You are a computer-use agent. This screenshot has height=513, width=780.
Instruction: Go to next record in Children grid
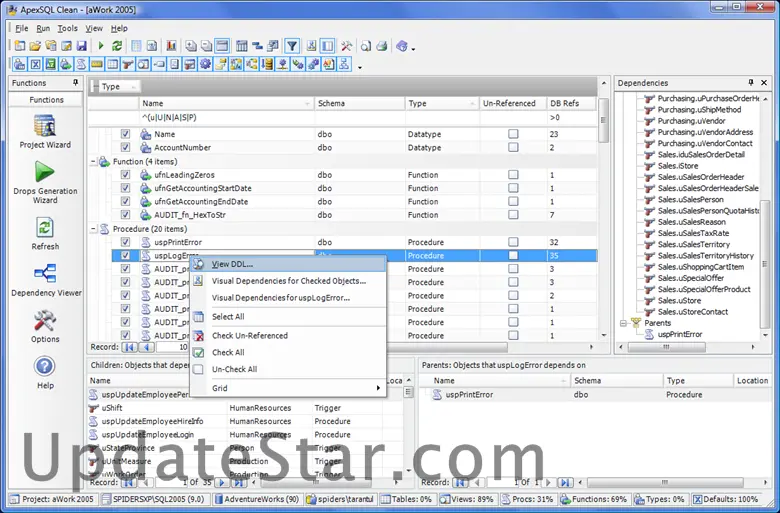pyautogui.click(x=222, y=482)
